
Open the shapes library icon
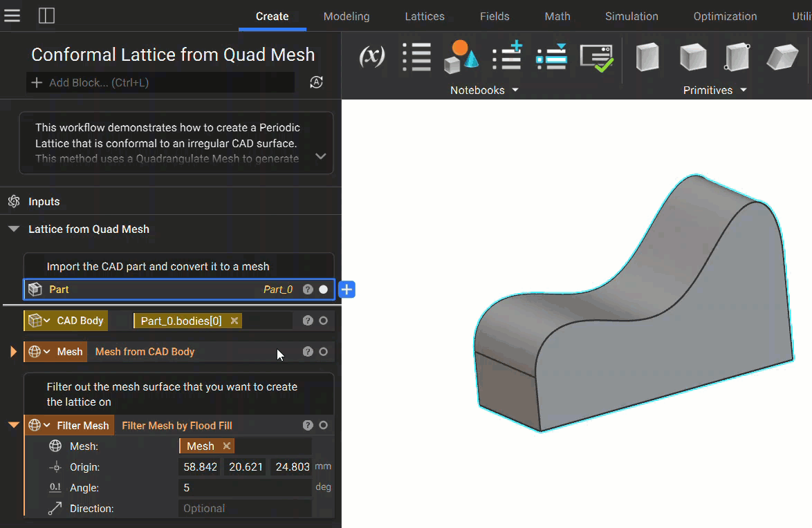pos(461,57)
